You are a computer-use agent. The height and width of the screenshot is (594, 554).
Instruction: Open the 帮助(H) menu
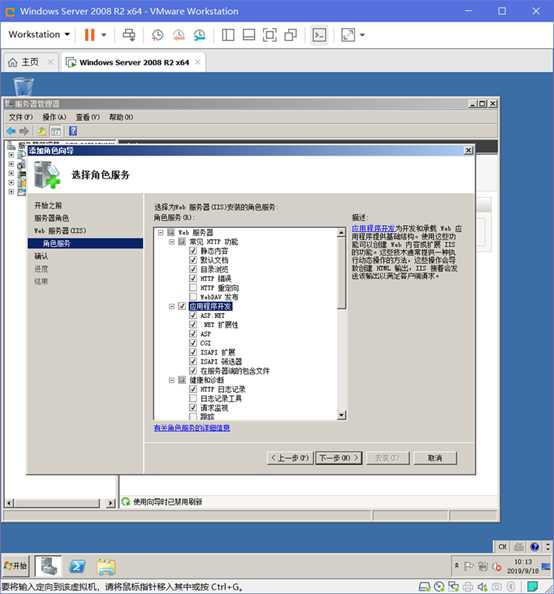pos(121,117)
